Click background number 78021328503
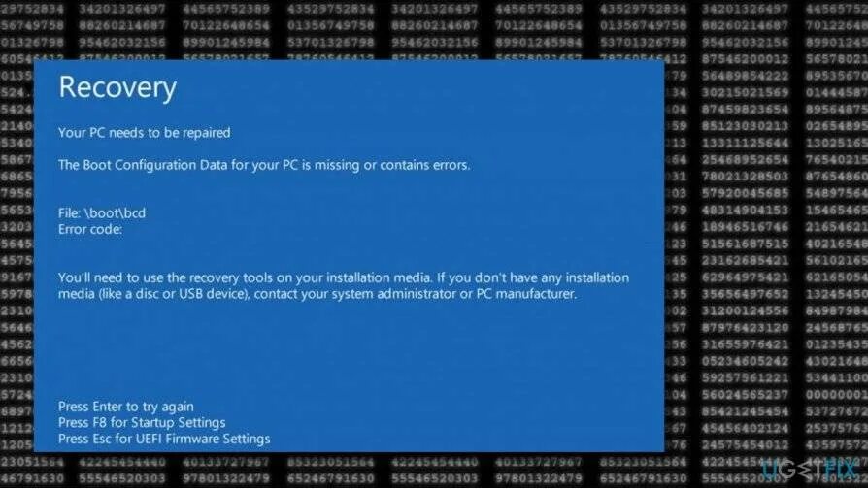 click(745, 177)
